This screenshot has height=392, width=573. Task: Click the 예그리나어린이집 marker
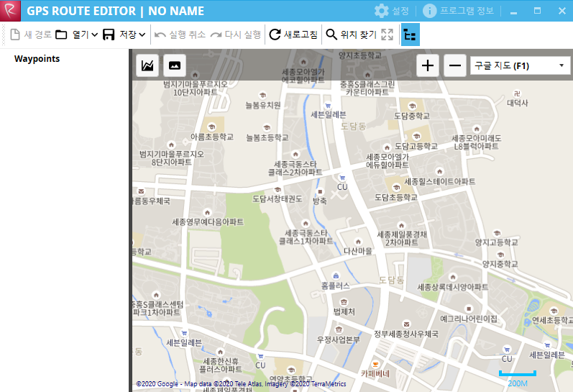(x=469, y=309)
